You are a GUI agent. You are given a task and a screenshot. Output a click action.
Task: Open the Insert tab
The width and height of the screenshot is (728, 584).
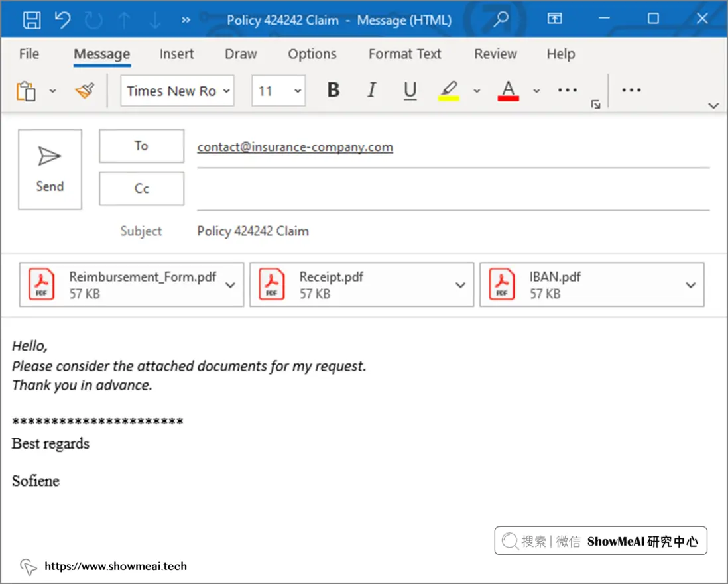[x=176, y=54]
